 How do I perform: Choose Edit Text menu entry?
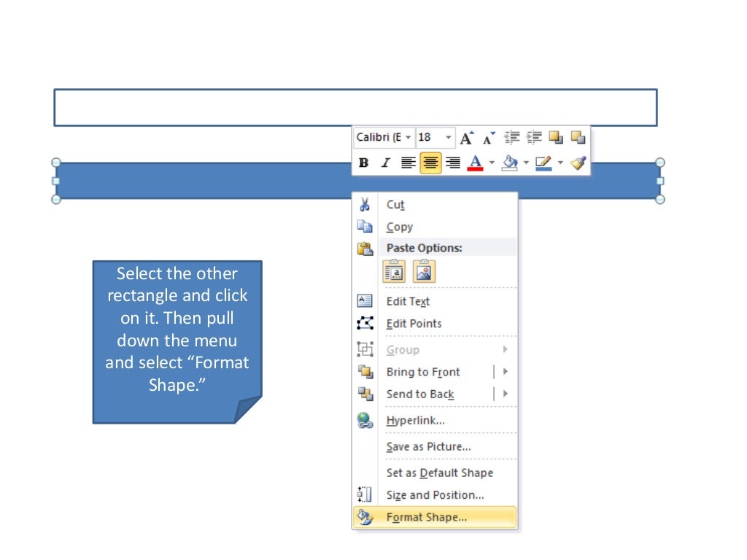[x=408, y=301]
